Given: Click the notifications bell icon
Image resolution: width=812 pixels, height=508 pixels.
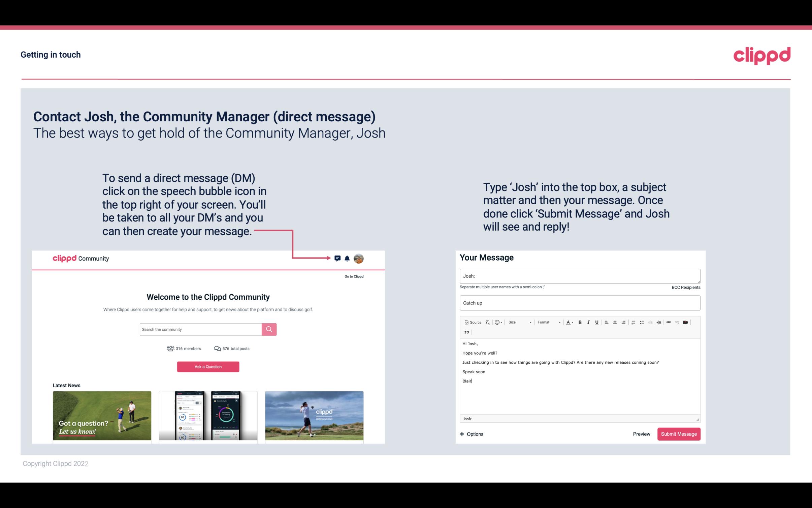Looking at the screenshot, I should tap(347, 259).
